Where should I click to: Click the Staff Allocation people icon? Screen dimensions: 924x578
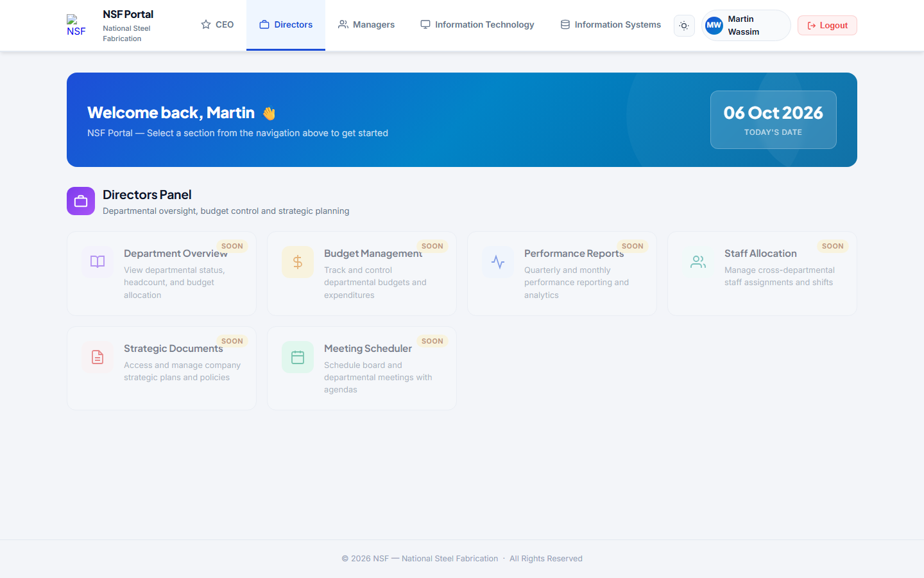698,262
